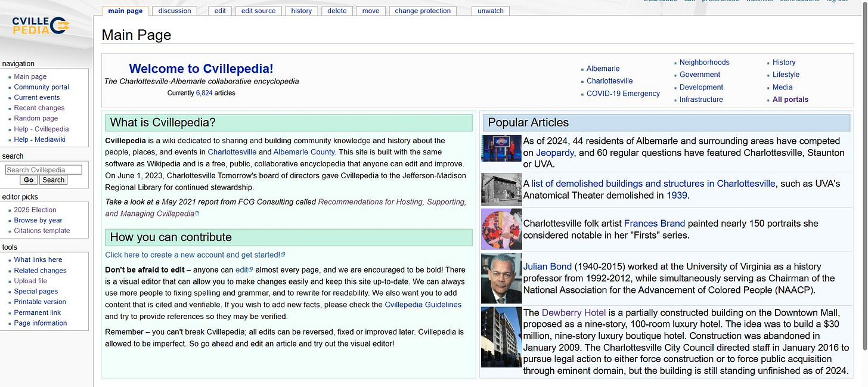Open Page information link

(41, 323)
